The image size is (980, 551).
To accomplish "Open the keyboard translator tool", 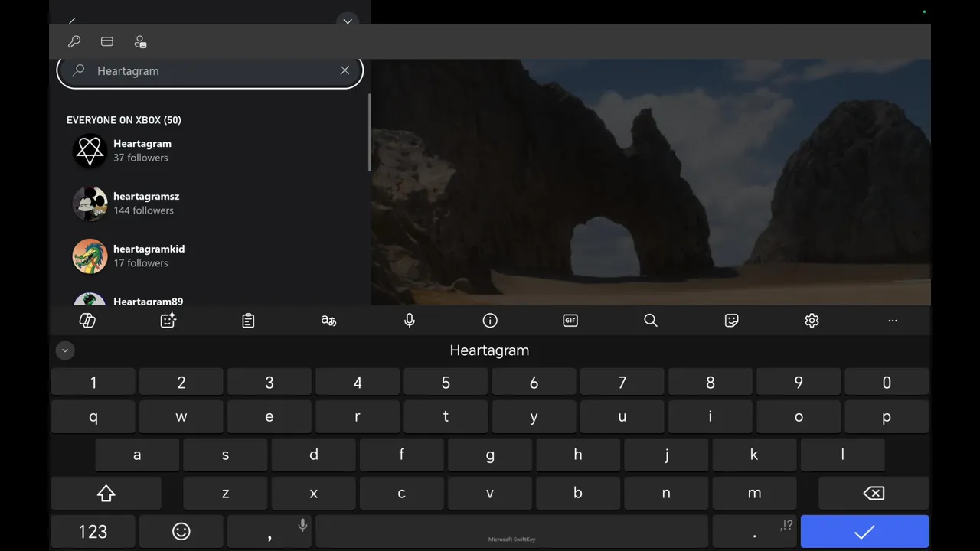I will [x=328, y=321].
